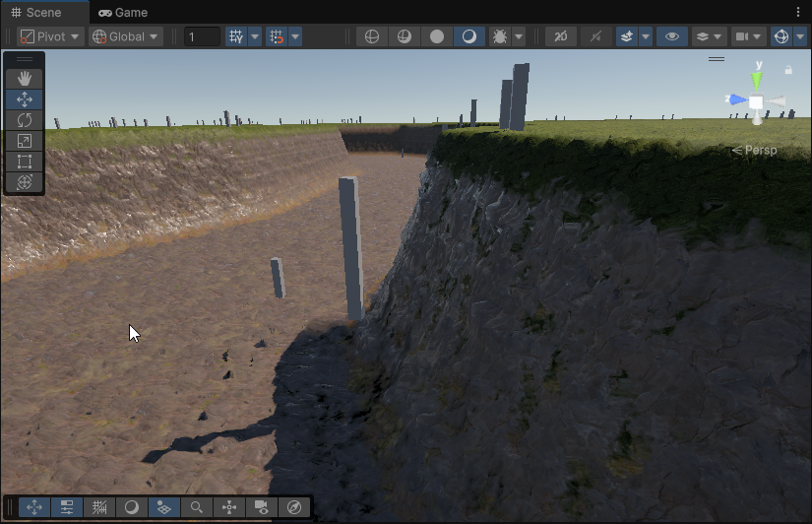
Task: Toggle Gizmos visibility button
Action: (x=781, y=36)
